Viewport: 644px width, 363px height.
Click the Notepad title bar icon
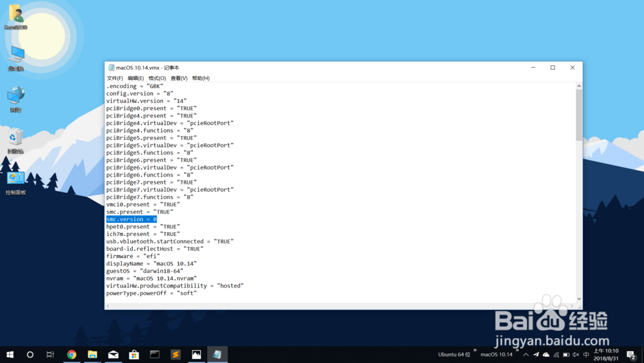111,68
